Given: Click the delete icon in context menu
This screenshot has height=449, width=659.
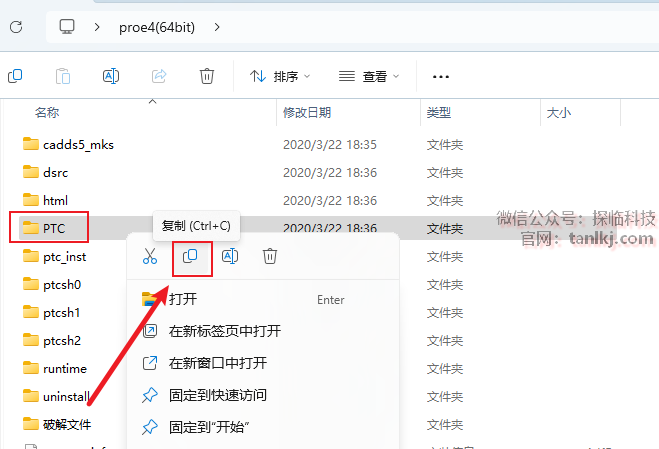Looking at the screenshot, I should pyautogui.click(x=270, y=256).
